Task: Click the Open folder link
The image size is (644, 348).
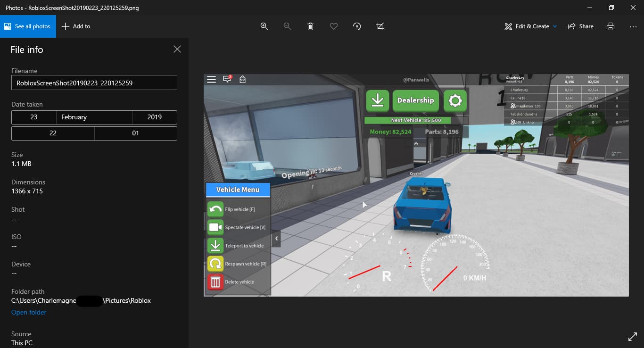Action: point(29,312)
